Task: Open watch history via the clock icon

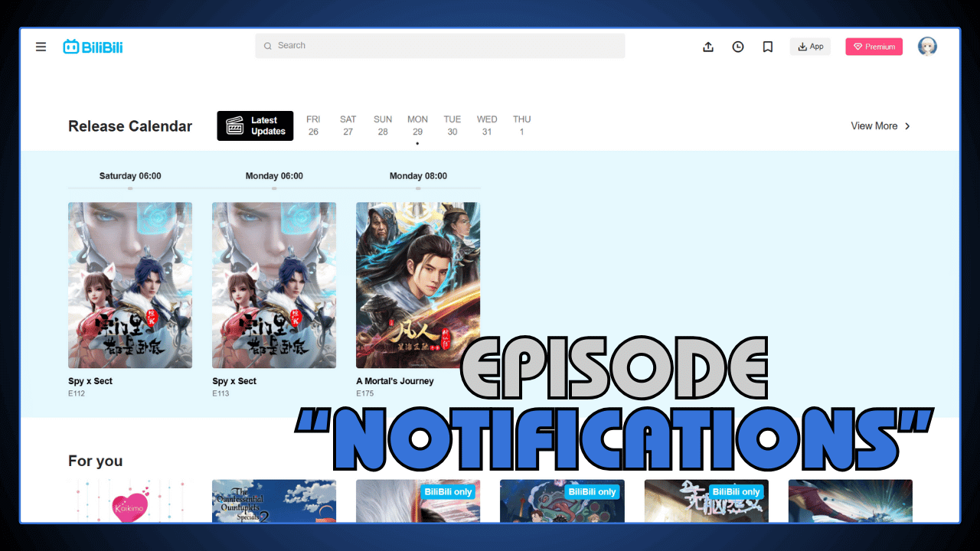Action: point(737,47)
